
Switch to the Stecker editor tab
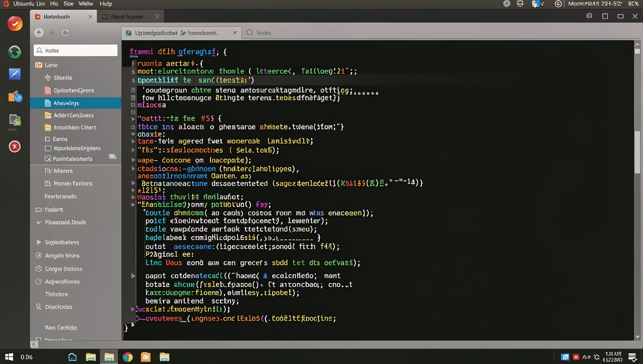pos(264,33)
